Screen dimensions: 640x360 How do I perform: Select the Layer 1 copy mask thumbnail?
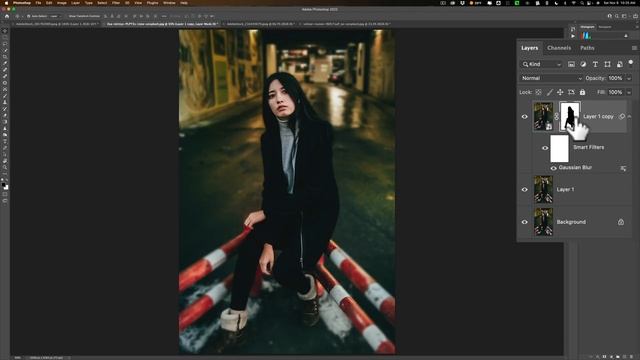pos(569,116)
